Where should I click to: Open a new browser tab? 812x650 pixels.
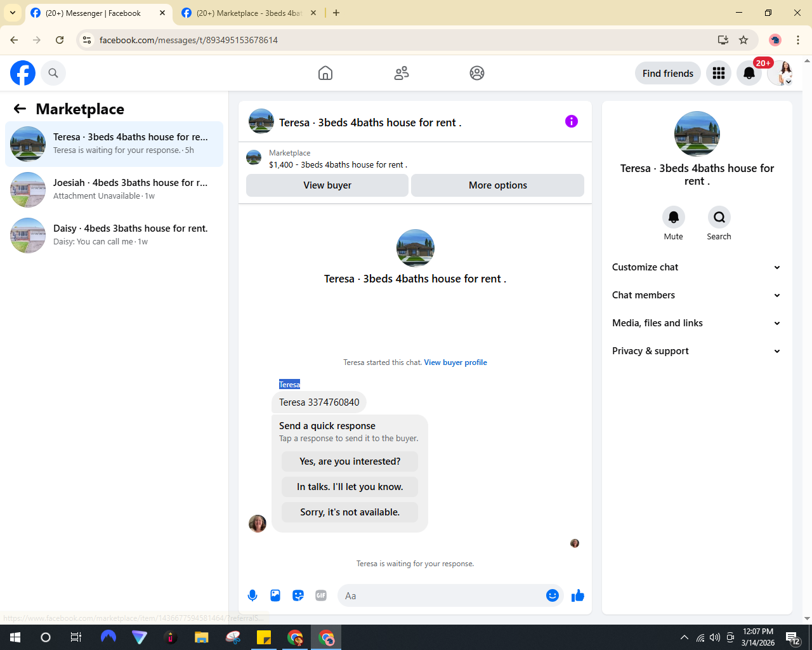coord(336,13)
